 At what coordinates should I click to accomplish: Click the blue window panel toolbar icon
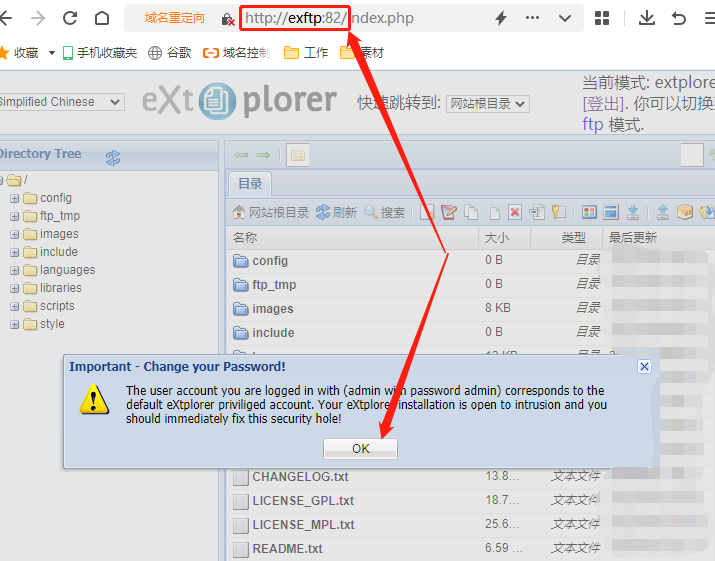click(x=611, y=212)
